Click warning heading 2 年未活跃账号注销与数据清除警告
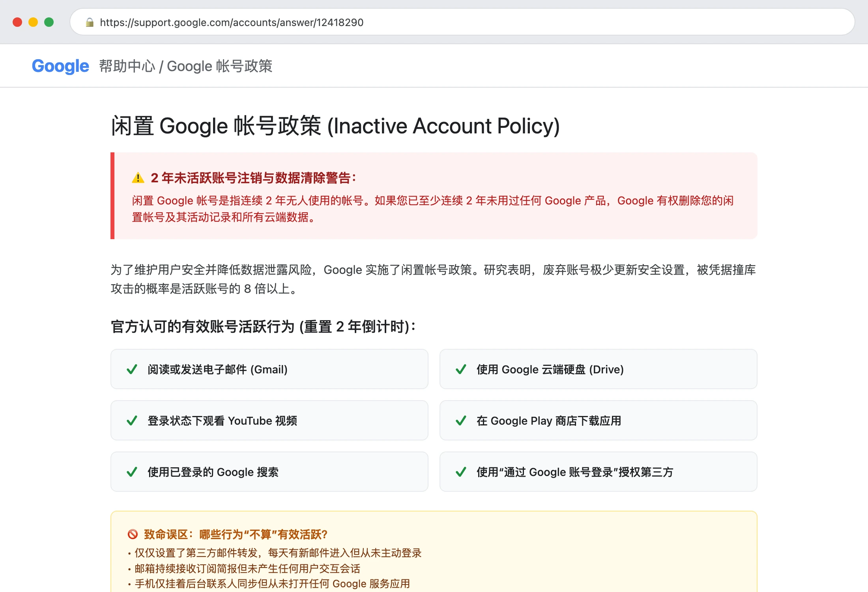 pyautogui.click(x=253, y=178)
